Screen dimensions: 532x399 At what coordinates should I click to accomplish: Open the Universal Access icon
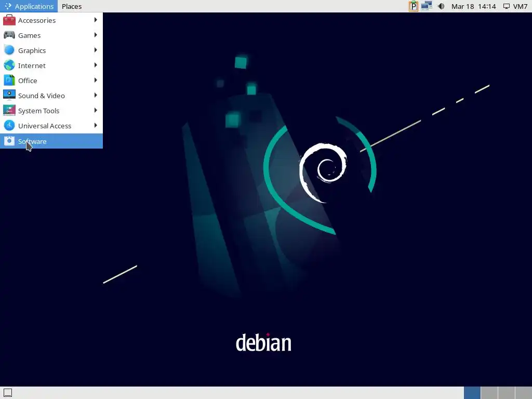9,126
